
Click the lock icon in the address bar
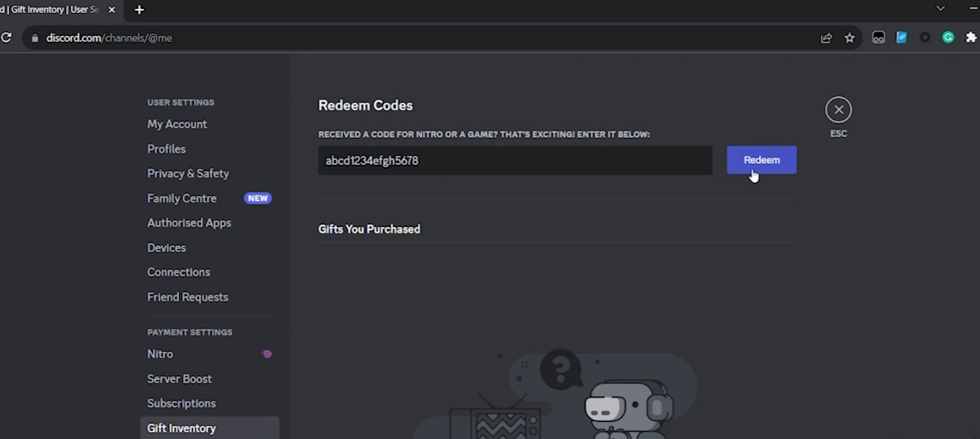[x=34, y=38]
